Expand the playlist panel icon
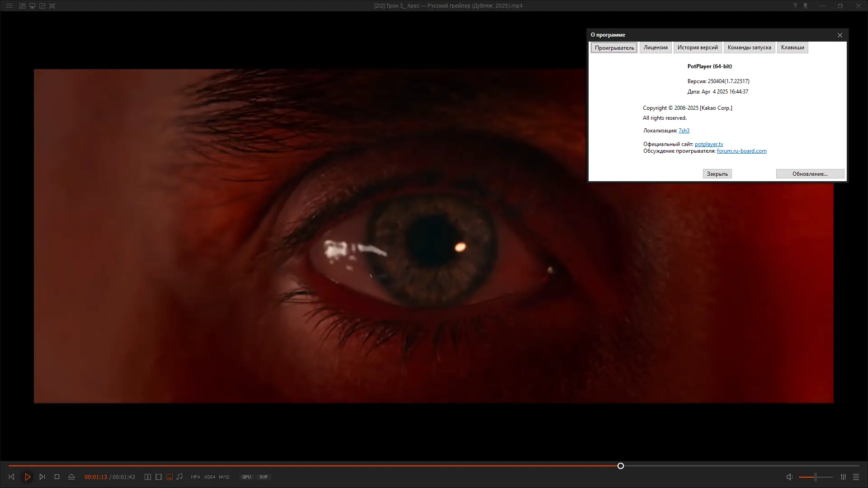 856,477
